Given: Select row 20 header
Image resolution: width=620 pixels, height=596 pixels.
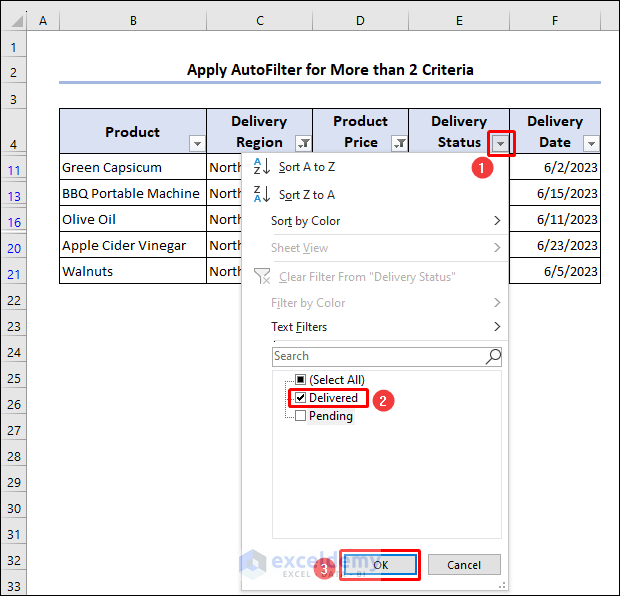Looking at the screenshot, I should [13, 248].
